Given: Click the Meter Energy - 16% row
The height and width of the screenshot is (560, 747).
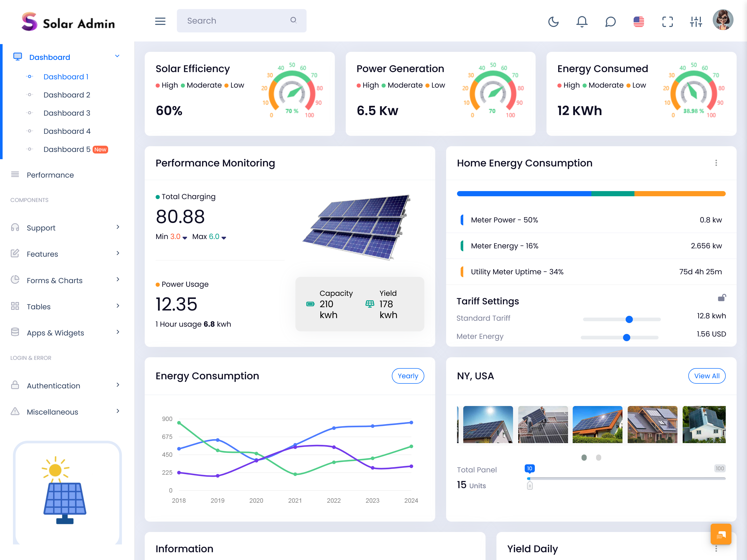Looking at the screenshot, I should pos(591,246).
